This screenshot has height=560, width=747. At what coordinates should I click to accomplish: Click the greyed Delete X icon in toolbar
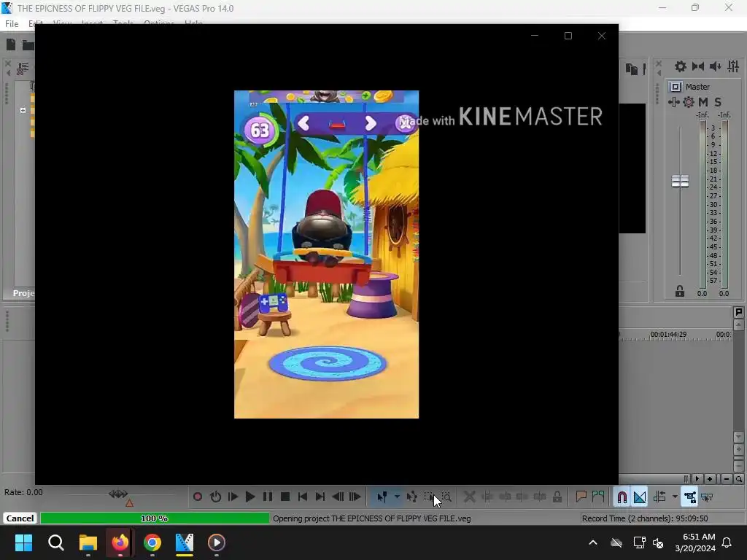tap(469, 497)
